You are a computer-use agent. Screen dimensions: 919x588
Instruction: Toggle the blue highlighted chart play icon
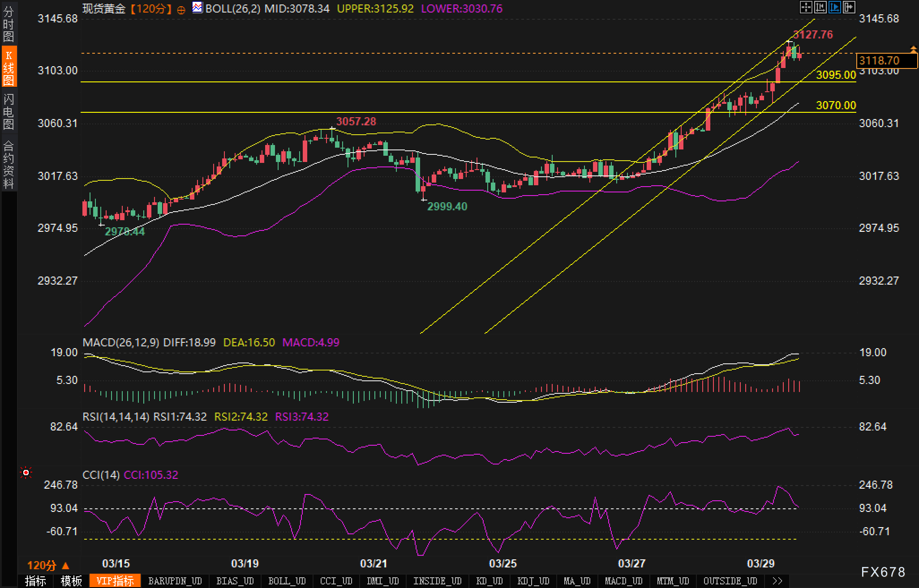pyautogui.click(x=834, y=7)
